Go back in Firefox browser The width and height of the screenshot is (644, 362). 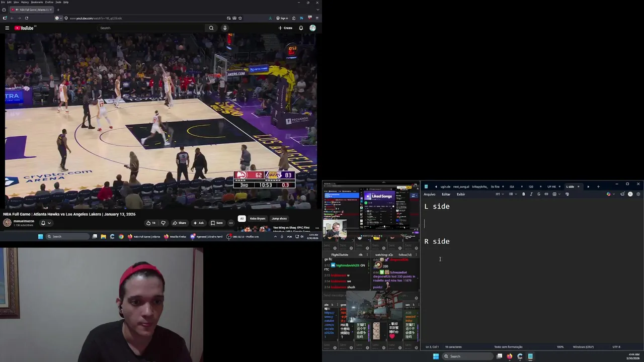tap(12, 18)
